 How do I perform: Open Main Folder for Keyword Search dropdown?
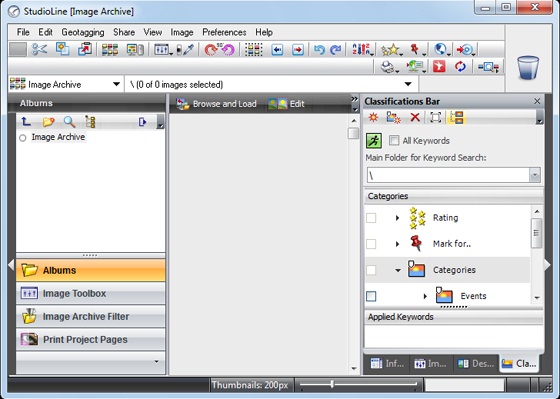click(x=535, y=175)
